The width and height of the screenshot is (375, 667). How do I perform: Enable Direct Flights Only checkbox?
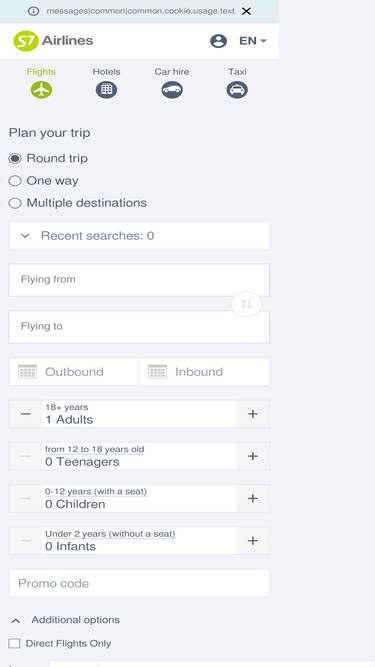[14, 643]
